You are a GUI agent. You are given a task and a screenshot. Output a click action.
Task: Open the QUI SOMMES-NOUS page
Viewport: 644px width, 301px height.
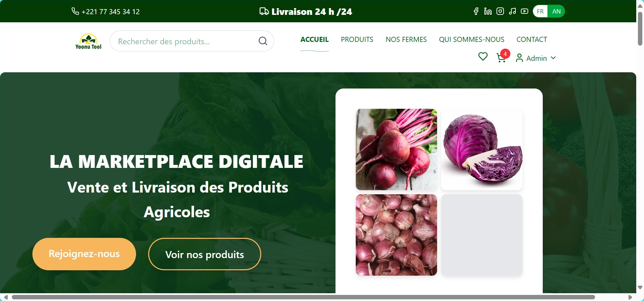coord(472,40)
